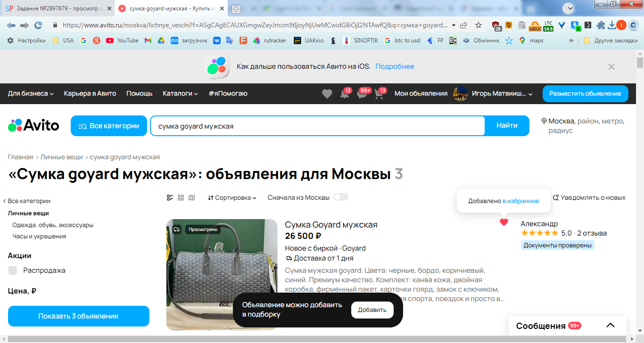Open the Сортировка dropdown
Viewport: 644px width, 343px height.
click(232, 198)
